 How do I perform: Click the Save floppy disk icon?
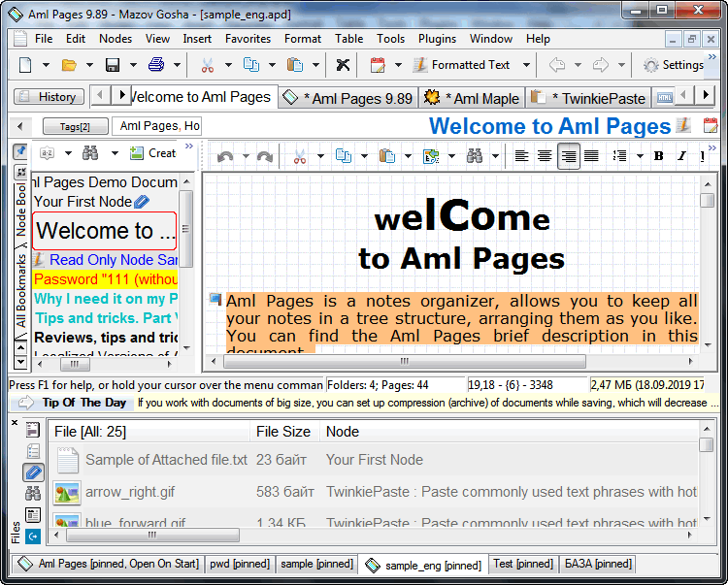[113, 65]
